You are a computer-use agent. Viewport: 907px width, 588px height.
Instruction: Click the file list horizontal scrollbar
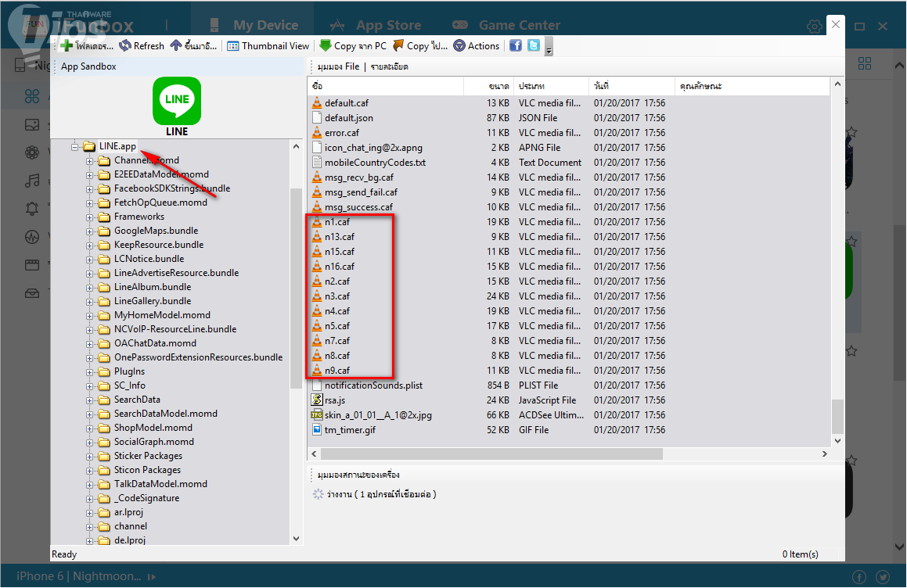pyautogui.click(x=491, y=454)
